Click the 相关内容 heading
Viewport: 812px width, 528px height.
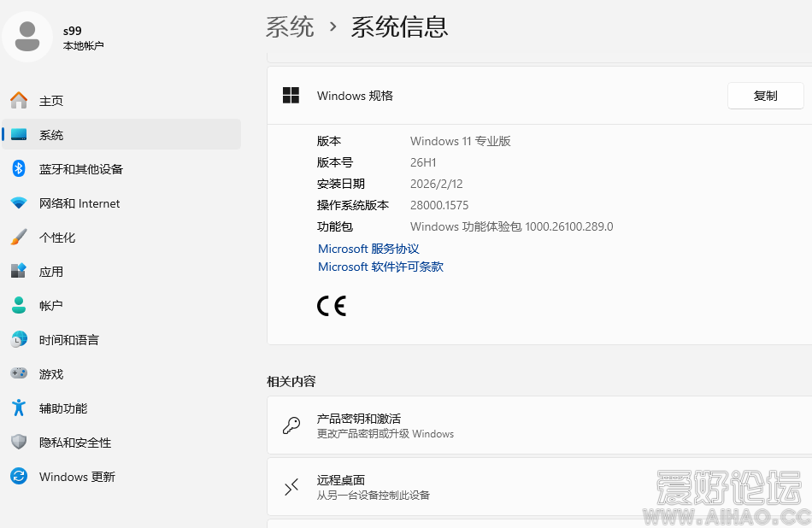click(291, 382)
